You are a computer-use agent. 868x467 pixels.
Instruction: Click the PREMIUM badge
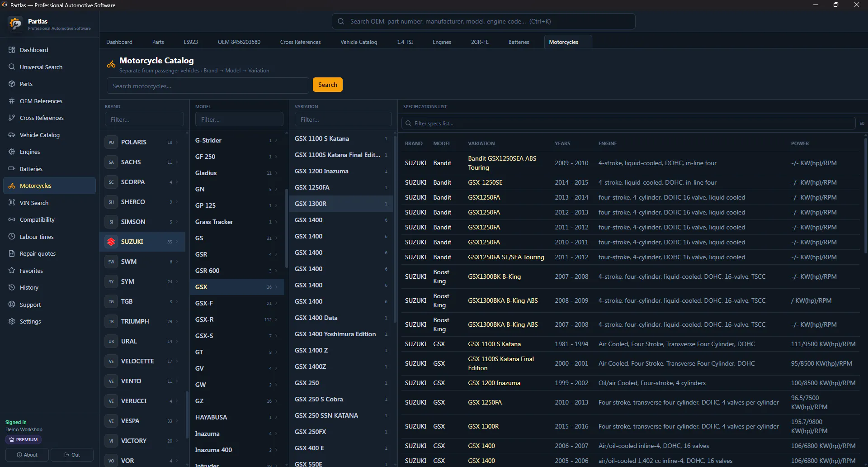click(24, 439)
